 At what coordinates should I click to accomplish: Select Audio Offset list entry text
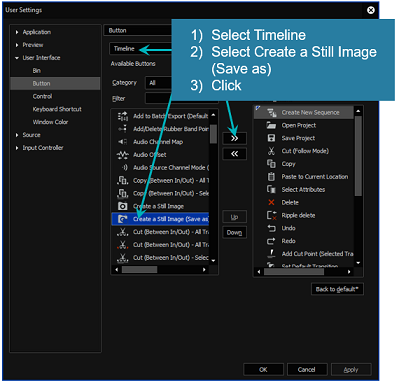(x=150, y=155)
